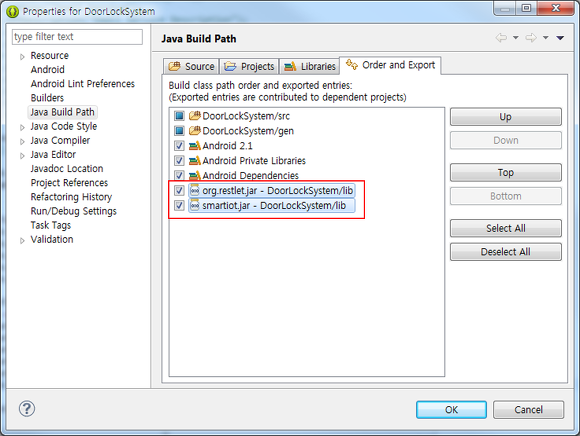
Task: Click the Android 2.1 library icon
Action: pyautogui.click(x=195, y=146)
